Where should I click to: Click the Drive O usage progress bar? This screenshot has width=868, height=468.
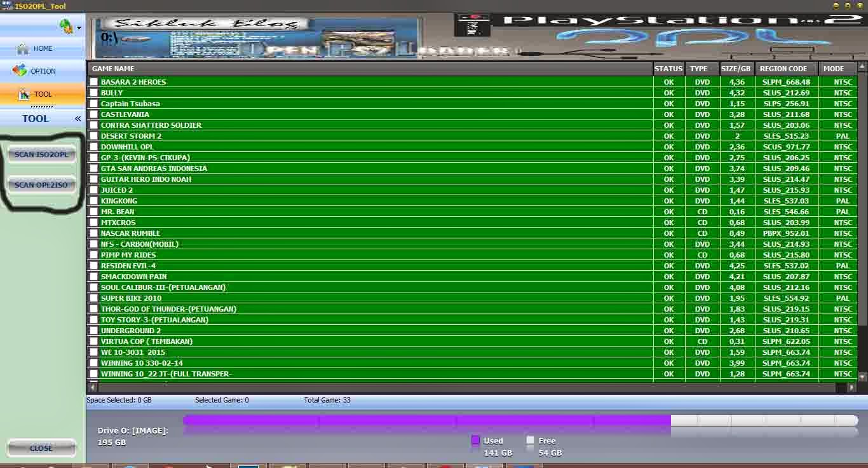point(520,420)
